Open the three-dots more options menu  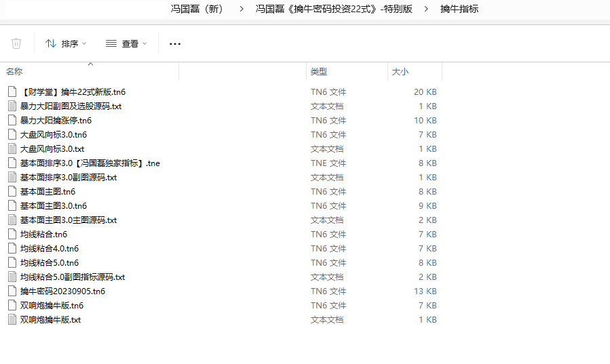pyautogui.click(x=175, y=43)
